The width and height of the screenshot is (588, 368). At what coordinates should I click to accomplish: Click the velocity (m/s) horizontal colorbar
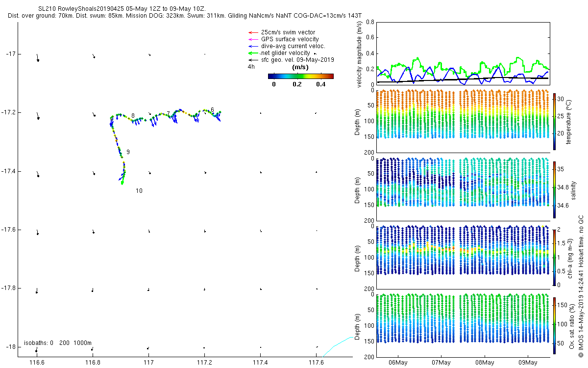pyautogui.click(x=301, y=76)
